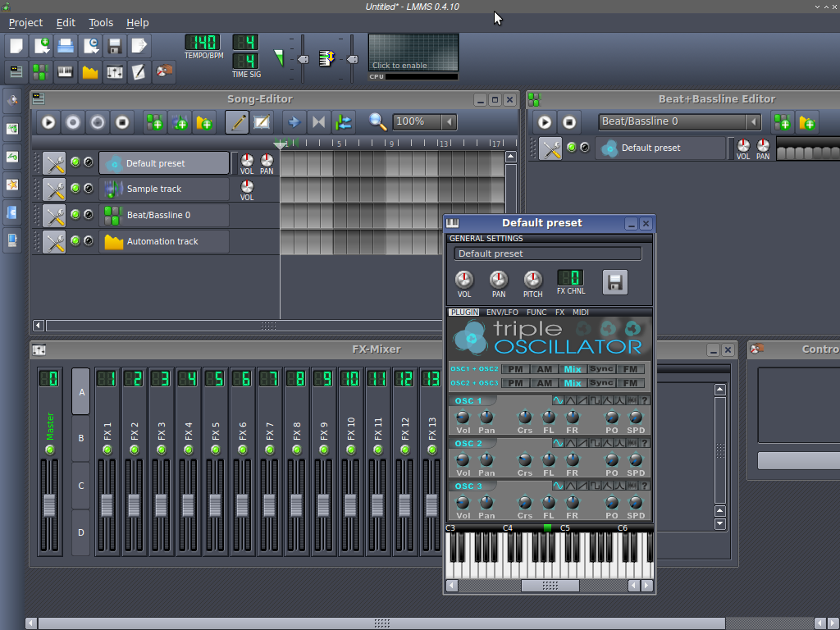Open the Controller Rack toolbar icon
This screenshot has width=840, height=630.
coord(164,72)
